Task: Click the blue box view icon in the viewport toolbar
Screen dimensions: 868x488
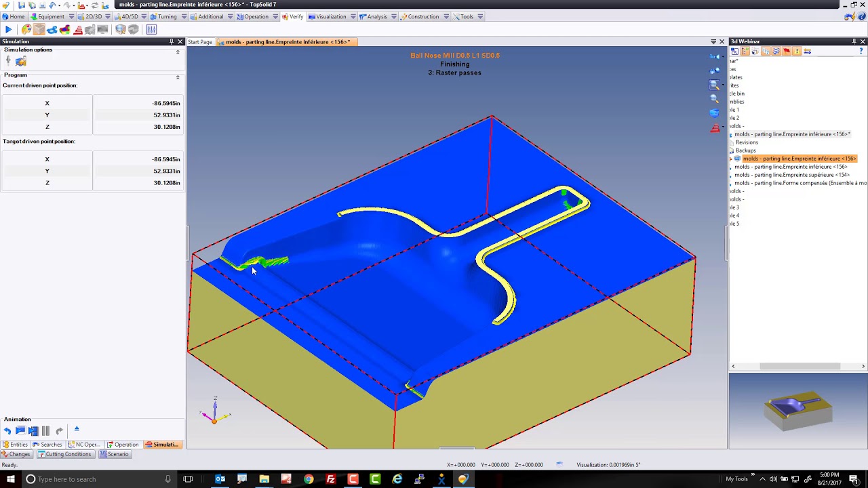Action: [714, 113]
